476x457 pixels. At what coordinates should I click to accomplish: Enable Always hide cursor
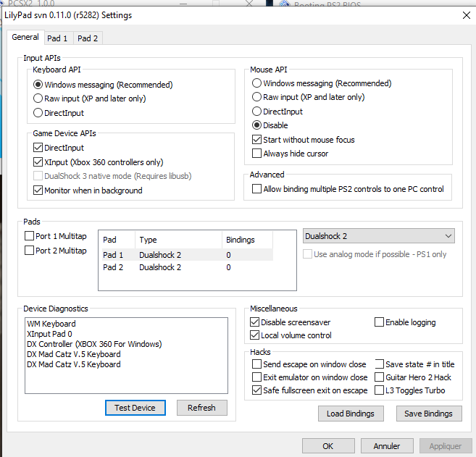click(257, 154)
